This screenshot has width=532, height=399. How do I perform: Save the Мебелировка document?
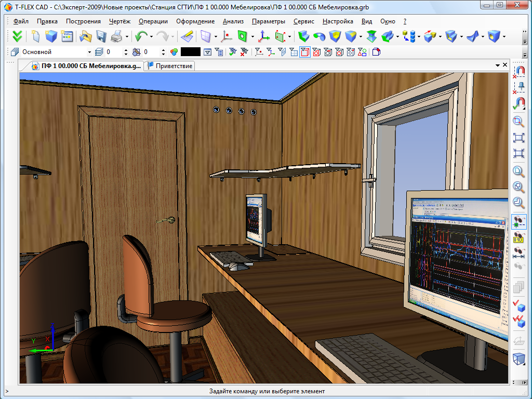click(x=101, y=37)
